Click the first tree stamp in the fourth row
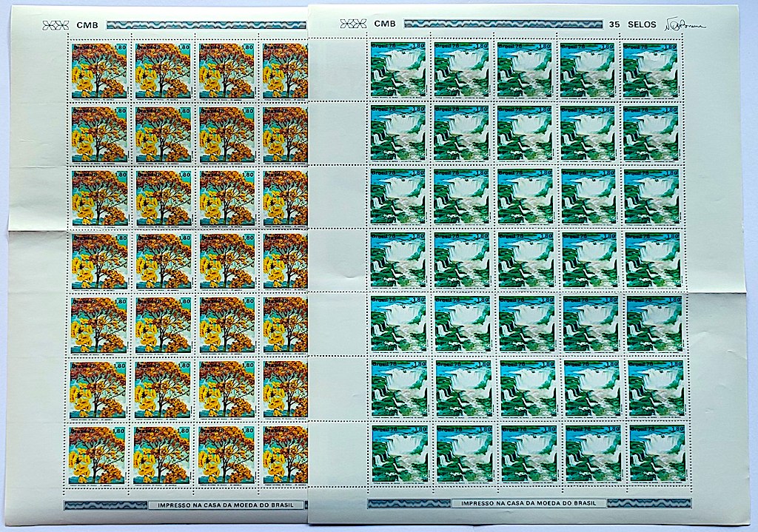Image resolution: width=758 pixels, height=532 pixels. 98,262
